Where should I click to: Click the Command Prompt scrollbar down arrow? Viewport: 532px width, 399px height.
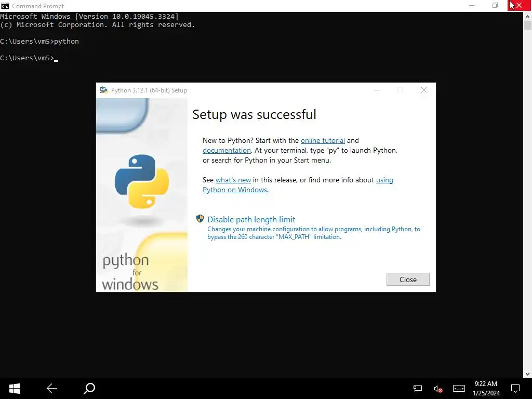[x=527, y=374]
